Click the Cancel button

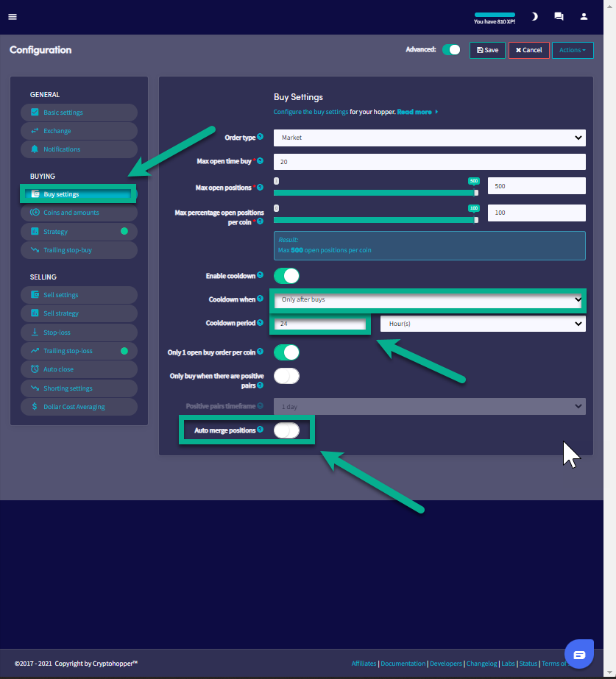coord(528,50)
